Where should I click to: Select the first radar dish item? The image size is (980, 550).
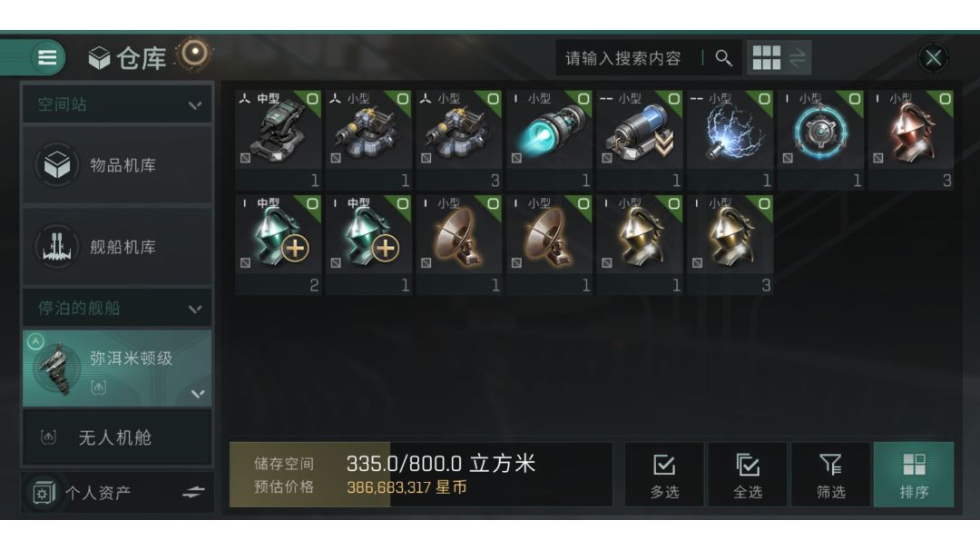(x=459, y=244)
